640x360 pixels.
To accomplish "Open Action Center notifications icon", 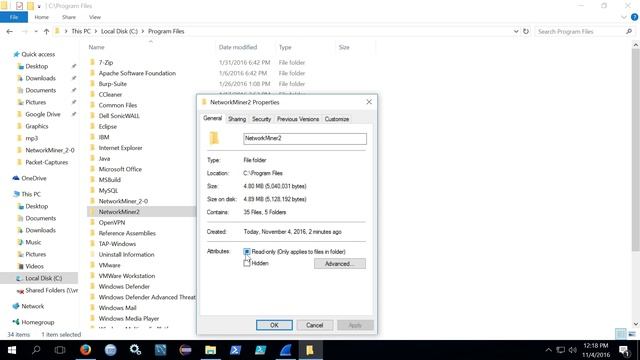I will [x=624, y=350].
